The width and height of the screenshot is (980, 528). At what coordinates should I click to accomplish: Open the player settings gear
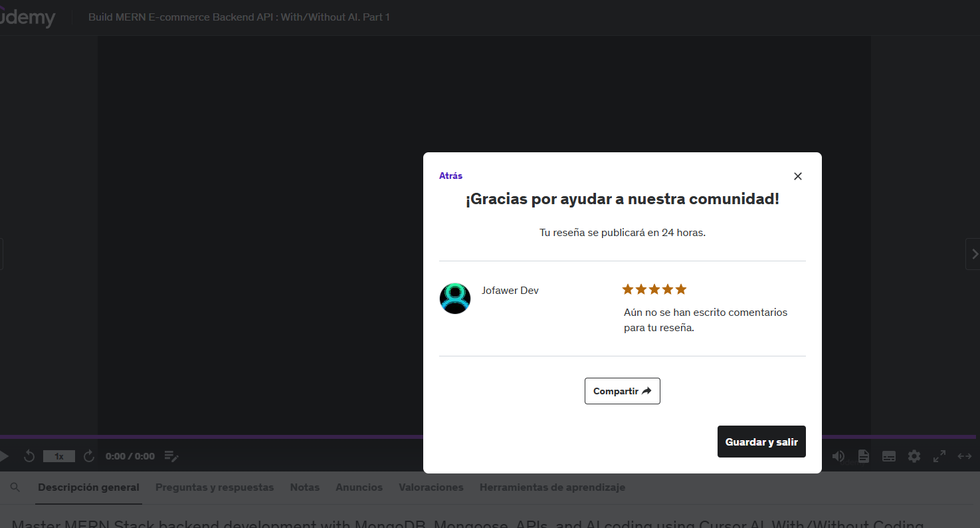(914, 456)
